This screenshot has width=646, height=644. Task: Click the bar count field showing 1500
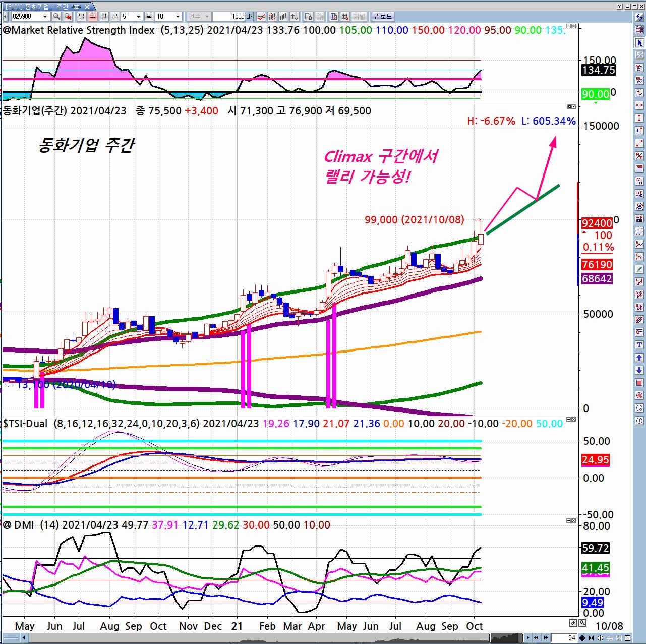click(x=229, y=17)
